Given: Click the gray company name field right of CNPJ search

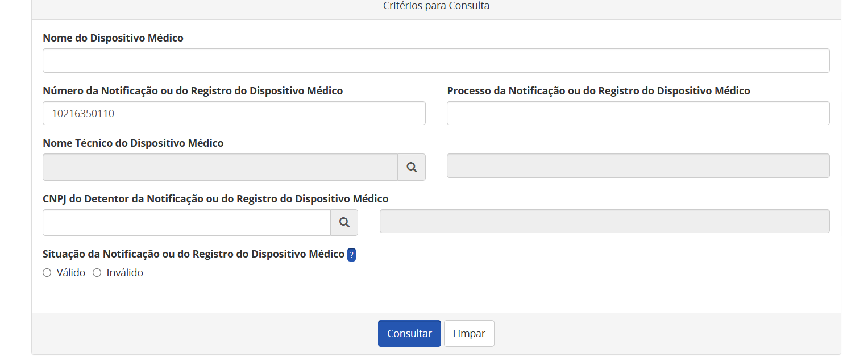Looking at the screenshot, I should click(x=604, y=221).
